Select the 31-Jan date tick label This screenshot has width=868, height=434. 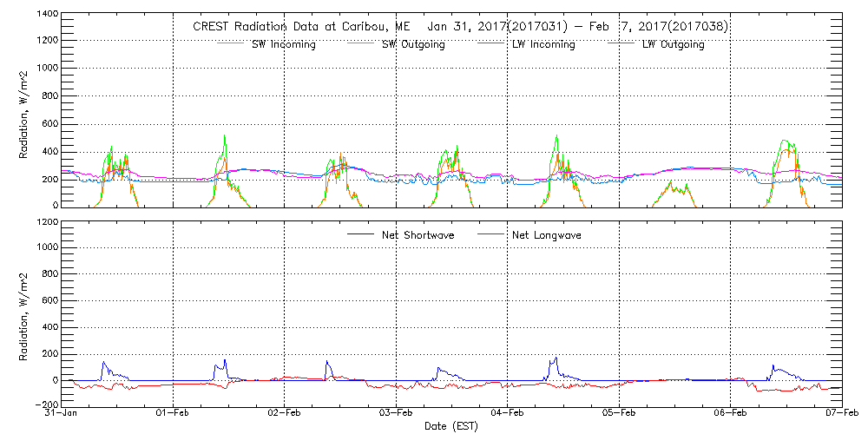point(62,414)
